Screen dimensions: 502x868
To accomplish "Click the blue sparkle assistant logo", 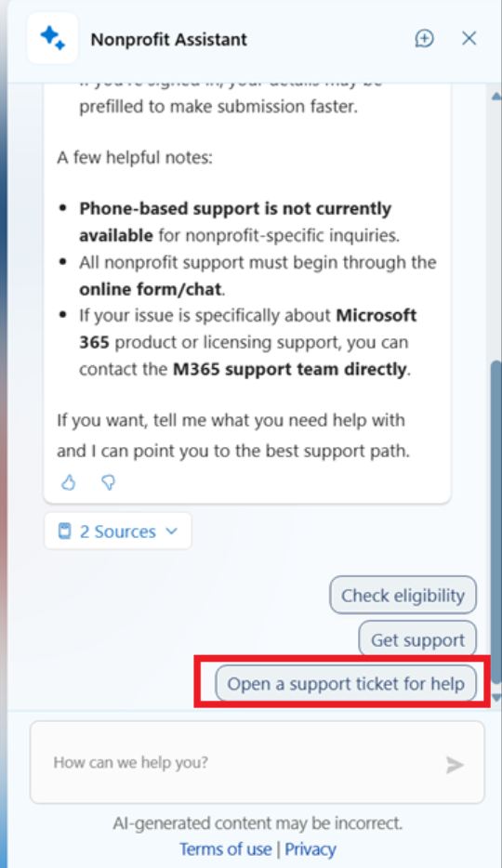I will 53,38.
